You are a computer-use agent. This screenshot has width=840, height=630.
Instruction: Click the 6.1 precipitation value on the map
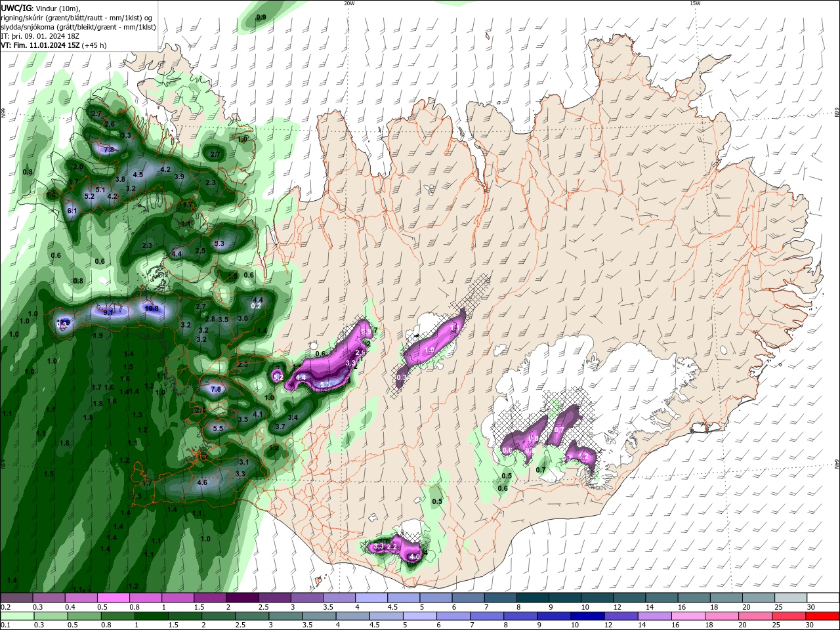(73, 211)
